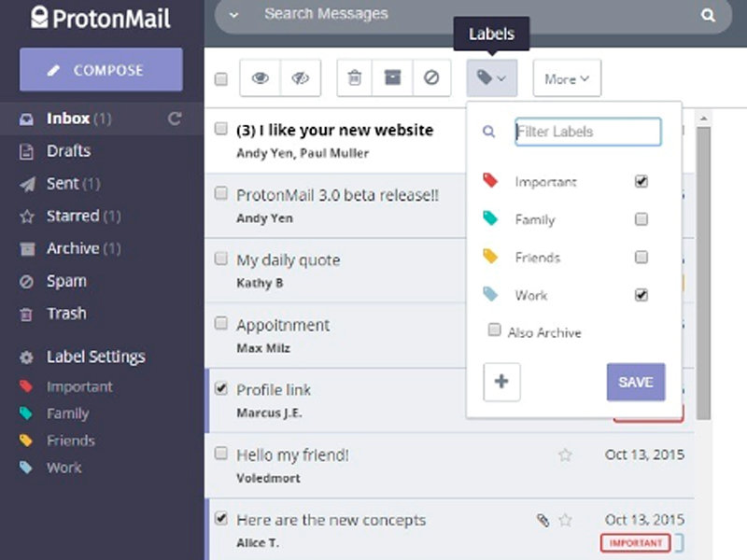Star the Hello my friend! message

(565, 455)
